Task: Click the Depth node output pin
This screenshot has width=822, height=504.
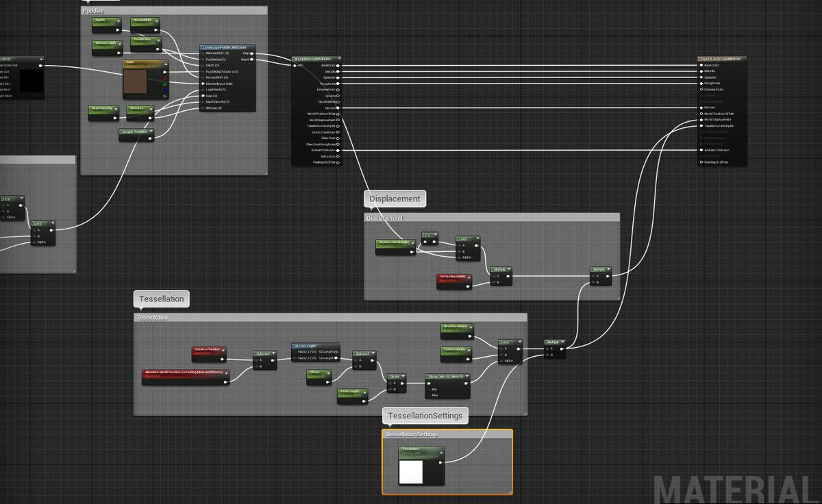Action: pos(117,30)
